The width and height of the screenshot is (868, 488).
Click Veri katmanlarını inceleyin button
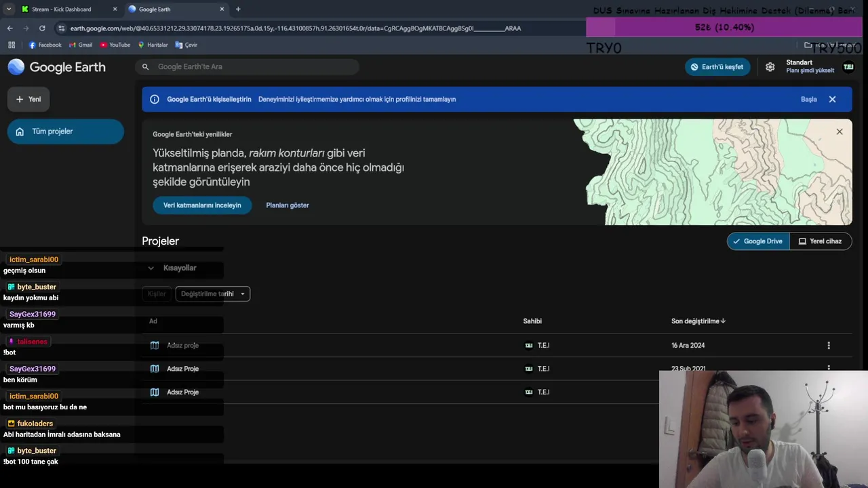[202, 205]
